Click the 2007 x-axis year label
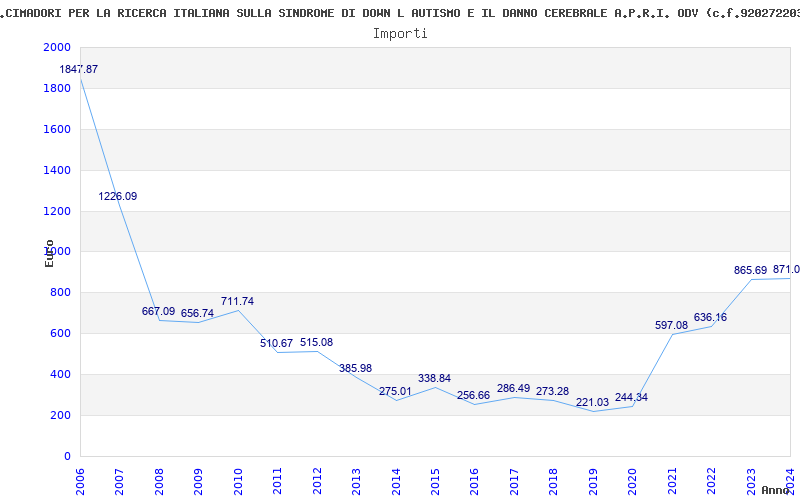Image resolution: width=800 pixels, height=500 pixels. pyautogui.click(x=119, y=482)
